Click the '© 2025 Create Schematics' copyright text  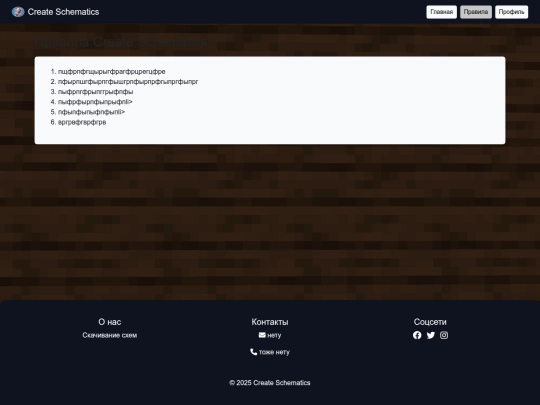[x=270, y=383]
